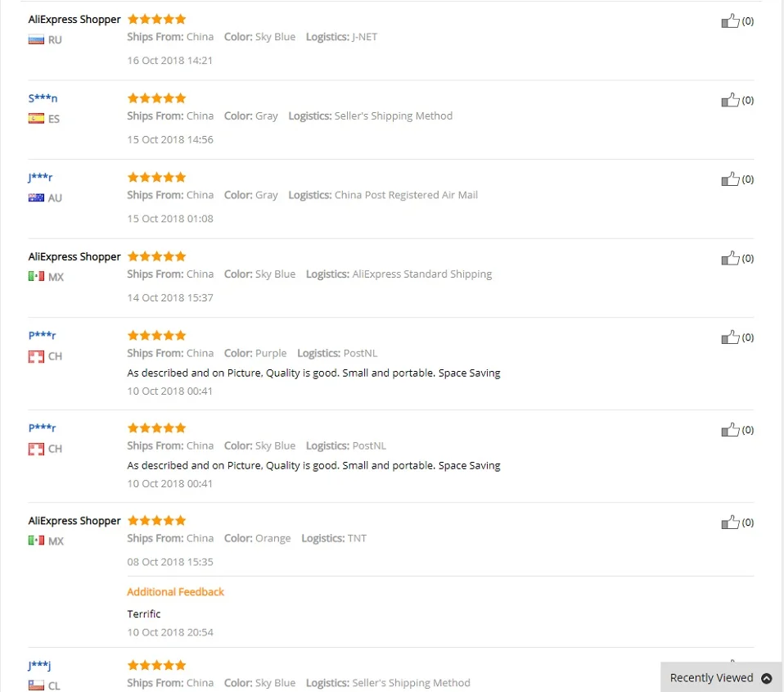Click the Chile flag next to CL
784x692 pixels.
point(36,685)
